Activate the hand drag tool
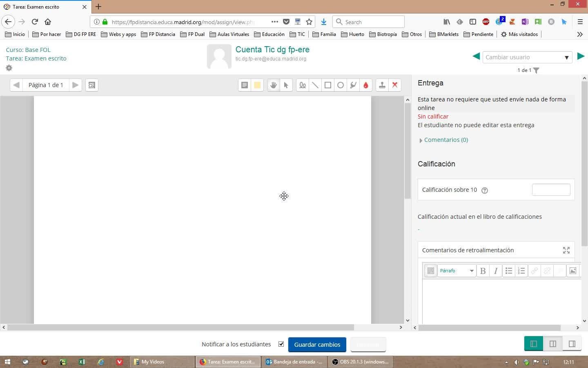The height and width of the screenshot is (368, 588). (273, 85)
